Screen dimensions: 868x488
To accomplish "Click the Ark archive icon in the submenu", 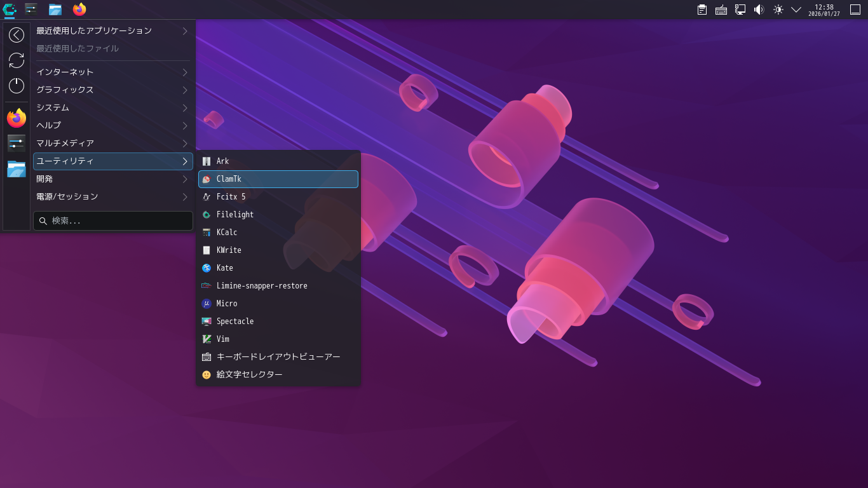I will (207, 161).
